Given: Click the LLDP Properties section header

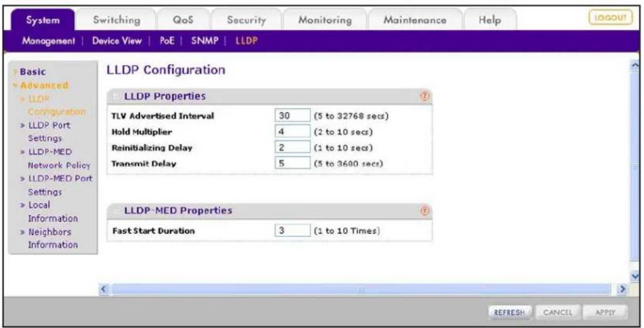Looking at the screenshot, I should tap(269, 96).
